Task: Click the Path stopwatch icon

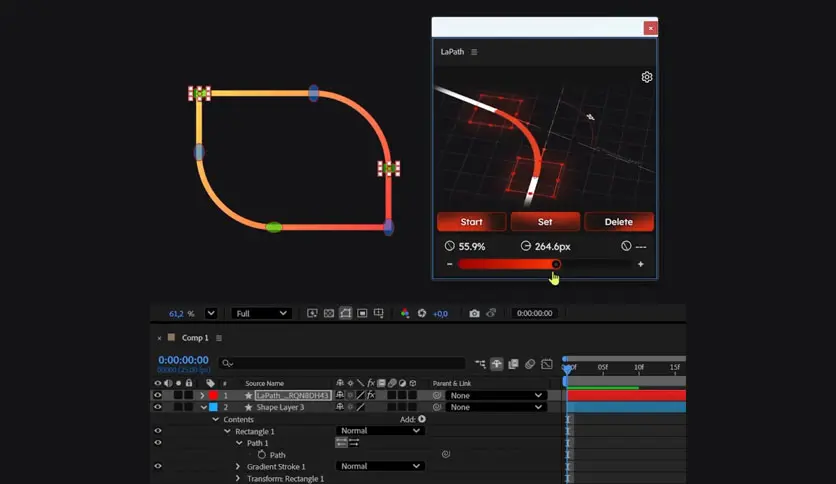Action: point(262,455)
